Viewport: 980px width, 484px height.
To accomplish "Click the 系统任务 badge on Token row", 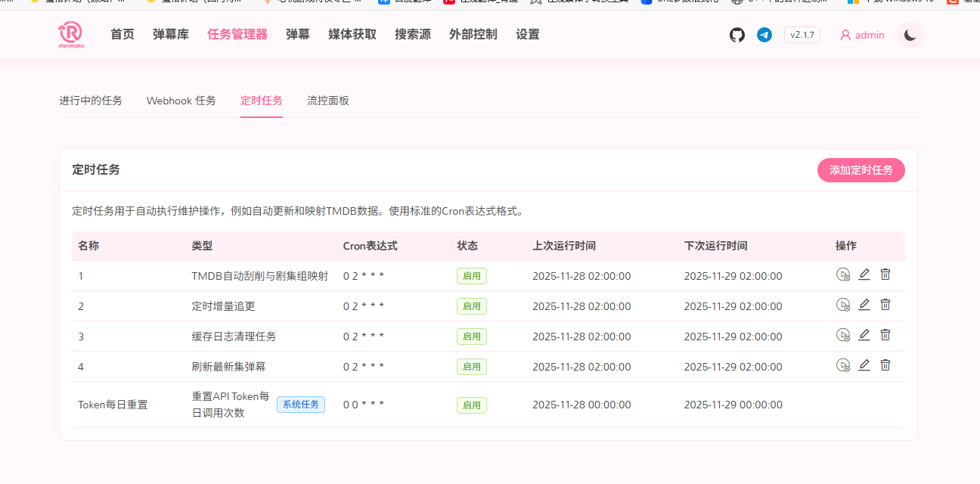I will coord(300,404).
